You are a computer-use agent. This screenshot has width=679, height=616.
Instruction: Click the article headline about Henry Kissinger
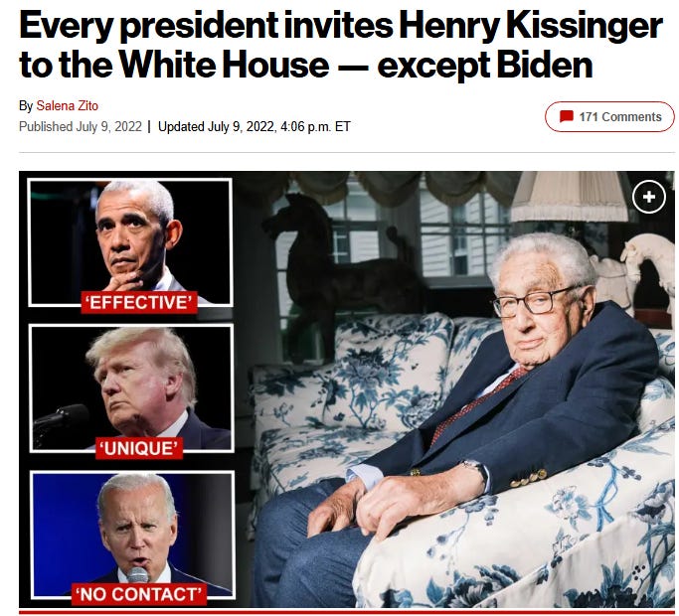pyautogui.click(x=340, y=45)
